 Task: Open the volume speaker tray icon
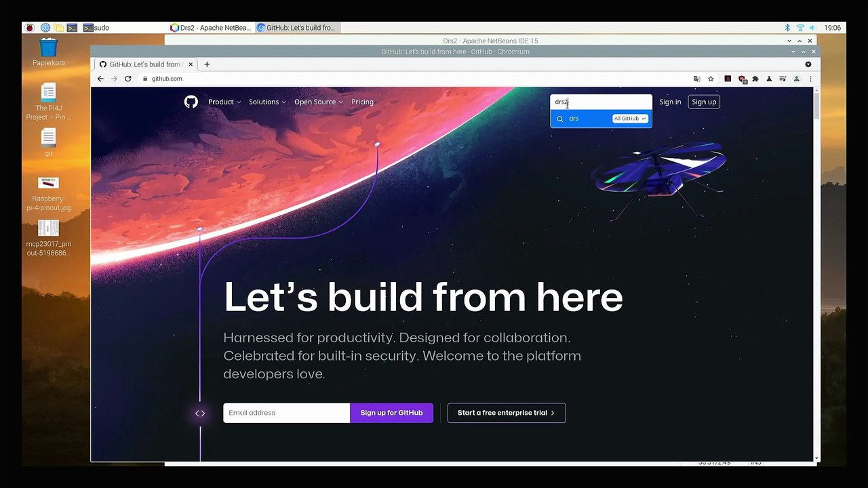point(812,28)
